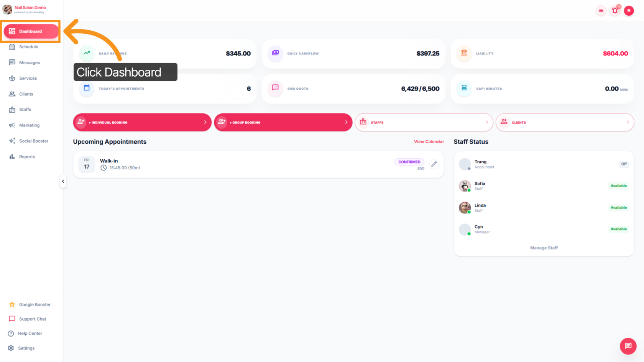
Task: Click the Schedule calendar icon
Action: tap(12, 47)
